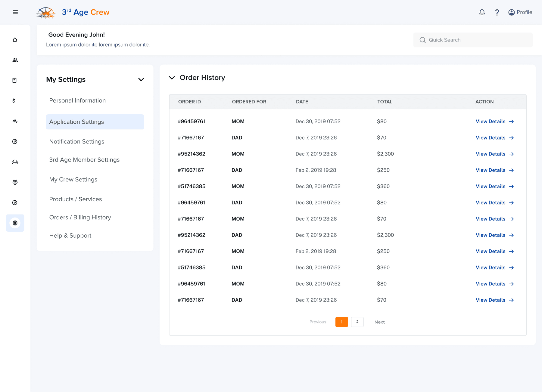
Task: Click the question mark help icon
Action: (x=497, y=12)
